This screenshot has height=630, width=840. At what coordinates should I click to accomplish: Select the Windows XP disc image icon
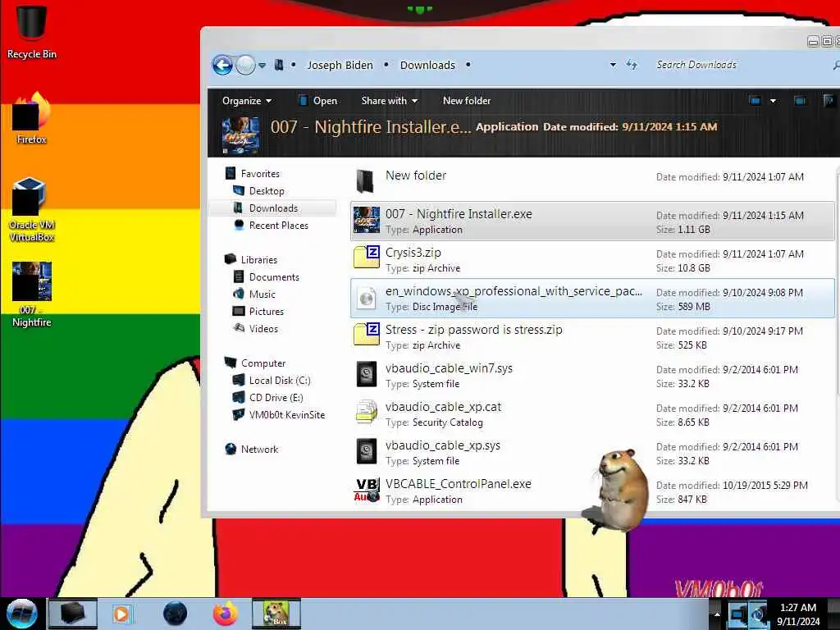[x=367, y=298]
